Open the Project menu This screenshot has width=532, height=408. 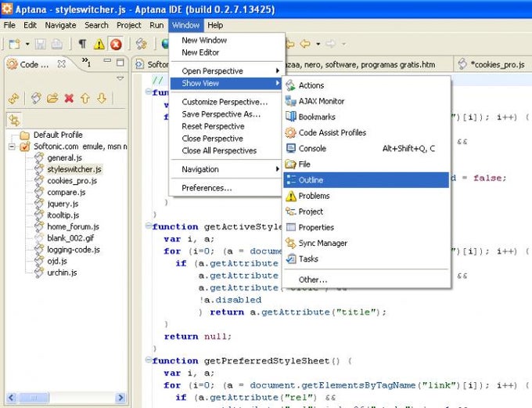pyautogui.click(x=128, y=26)
